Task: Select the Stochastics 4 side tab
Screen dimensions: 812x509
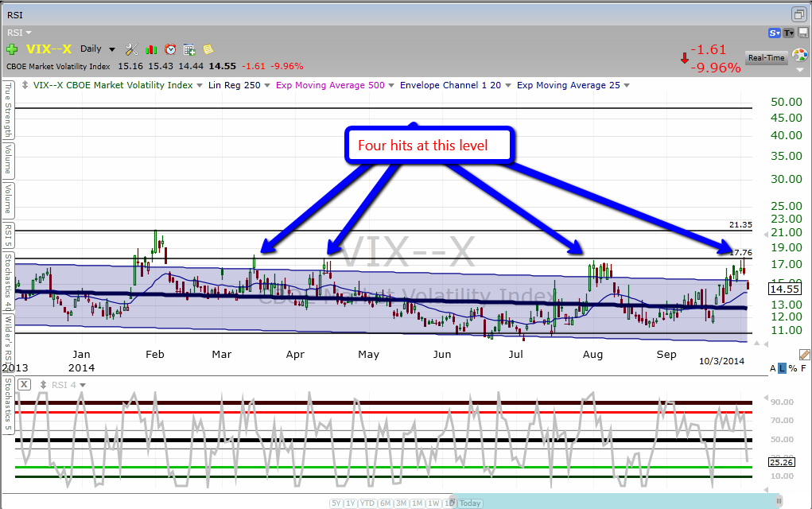Action: (8, 282)
